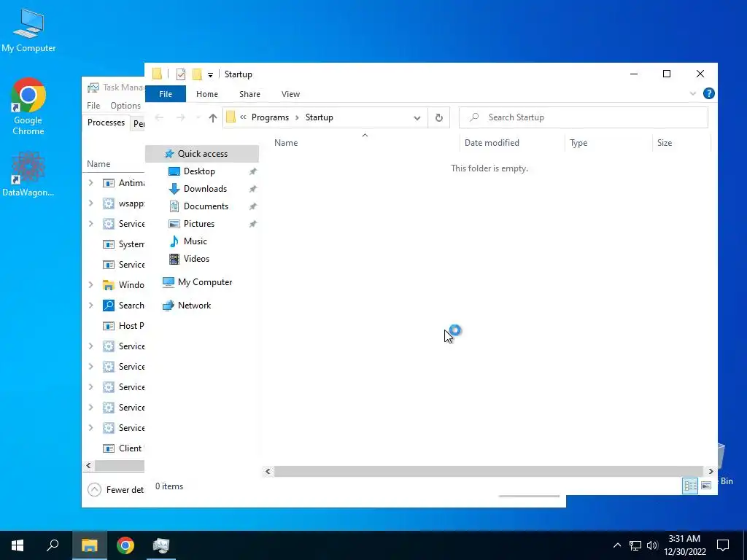Select My Computer in navigation pane
This screenshot has width=747, height=560.
204,282
